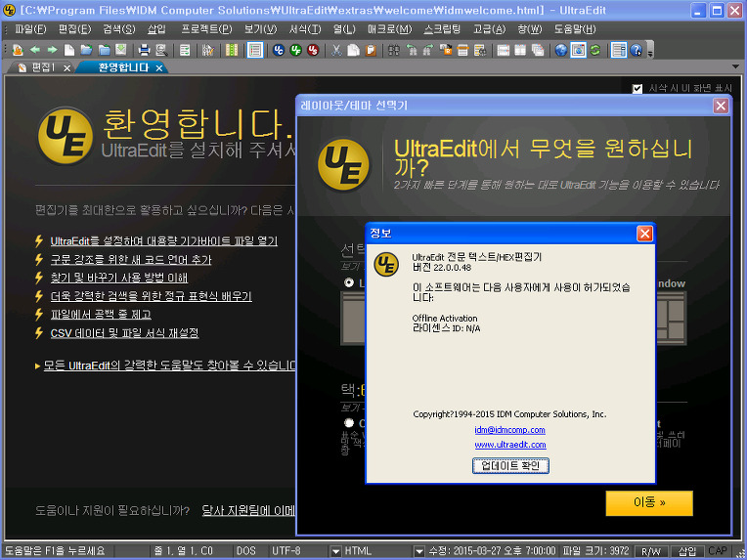Open the 프로젝트(P) menu
Screen dimensions: 747x560
[206, 29]
